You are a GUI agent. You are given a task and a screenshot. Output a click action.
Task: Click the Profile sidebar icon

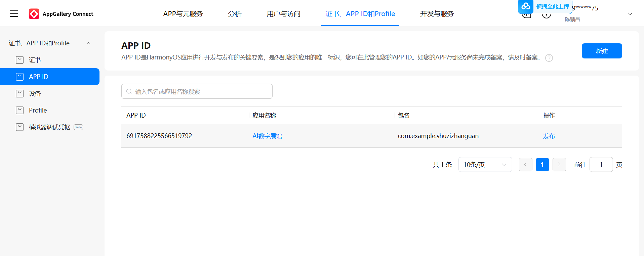tap(20, 110)
